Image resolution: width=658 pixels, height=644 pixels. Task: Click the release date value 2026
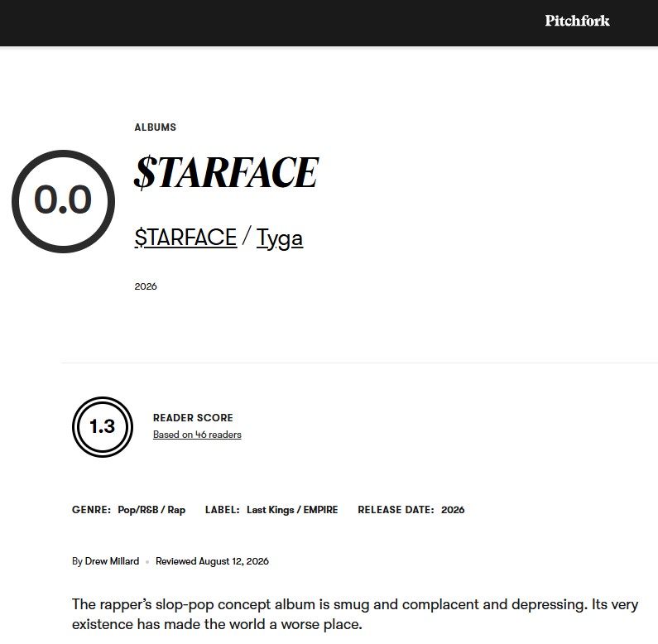[453, 510]
